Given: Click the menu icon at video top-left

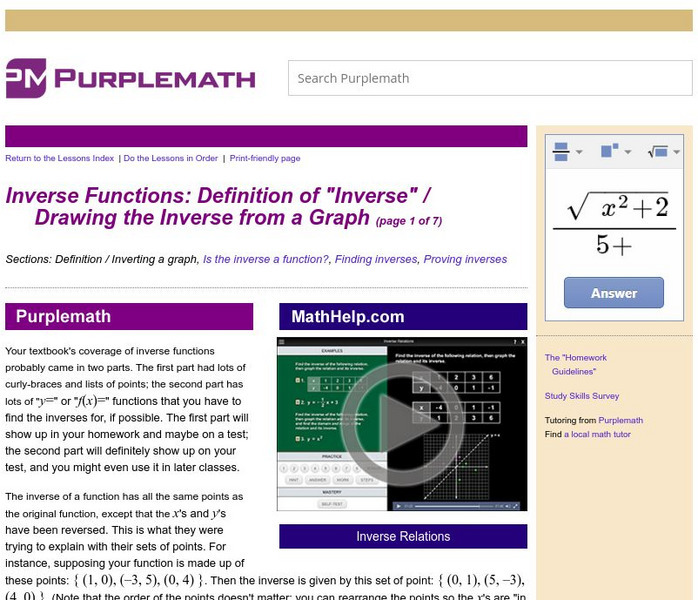Looking at the screenshot, I should tap(281, 342).
